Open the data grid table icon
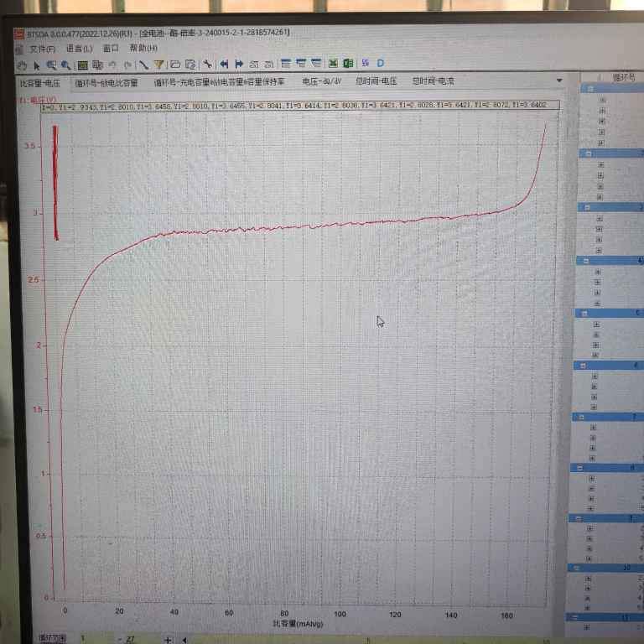Screen dimensions: 644x644 82,65
